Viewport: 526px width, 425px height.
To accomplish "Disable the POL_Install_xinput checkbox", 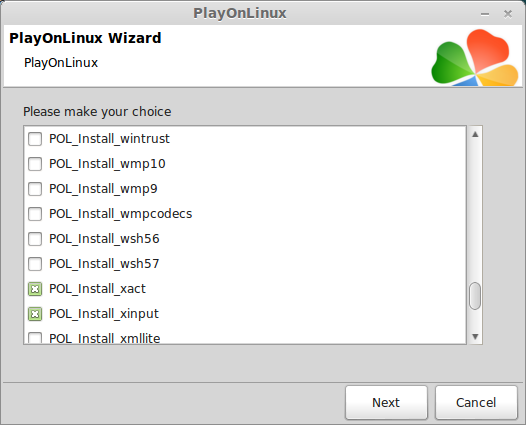I will point(35,314).
